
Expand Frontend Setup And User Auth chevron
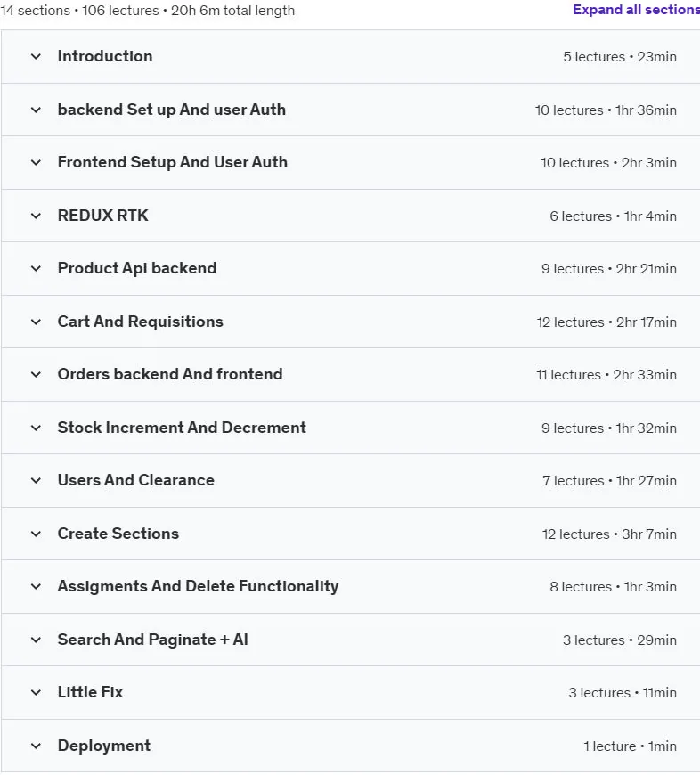[x=36, y=163]
